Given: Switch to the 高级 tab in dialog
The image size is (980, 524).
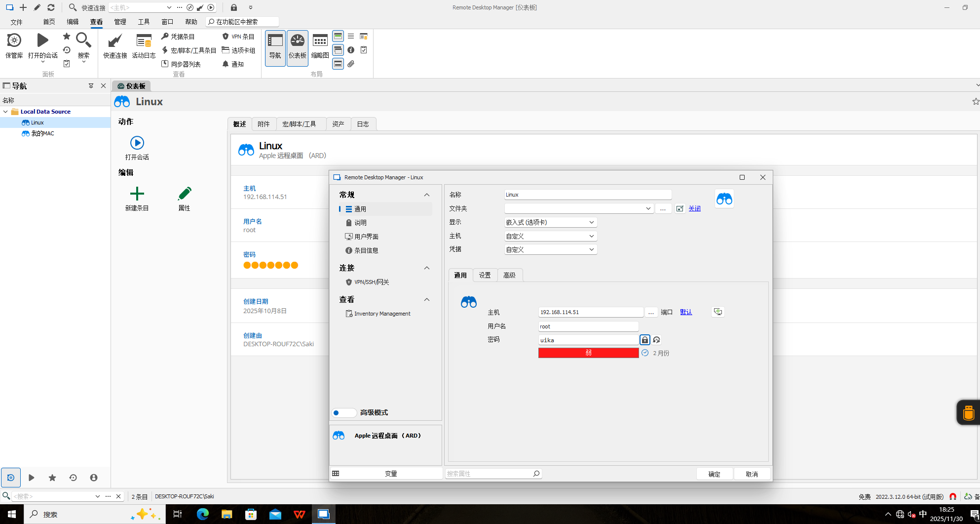Looking at the screenshot, I should (510, 276).
